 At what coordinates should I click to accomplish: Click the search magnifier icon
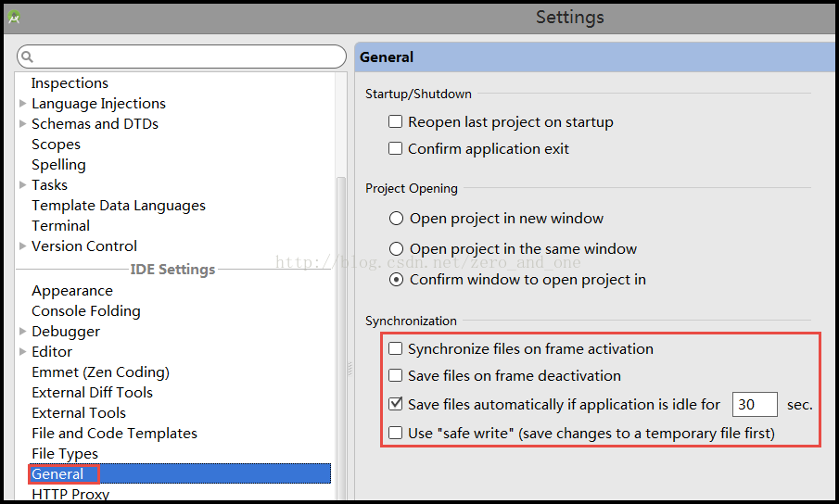27,57
